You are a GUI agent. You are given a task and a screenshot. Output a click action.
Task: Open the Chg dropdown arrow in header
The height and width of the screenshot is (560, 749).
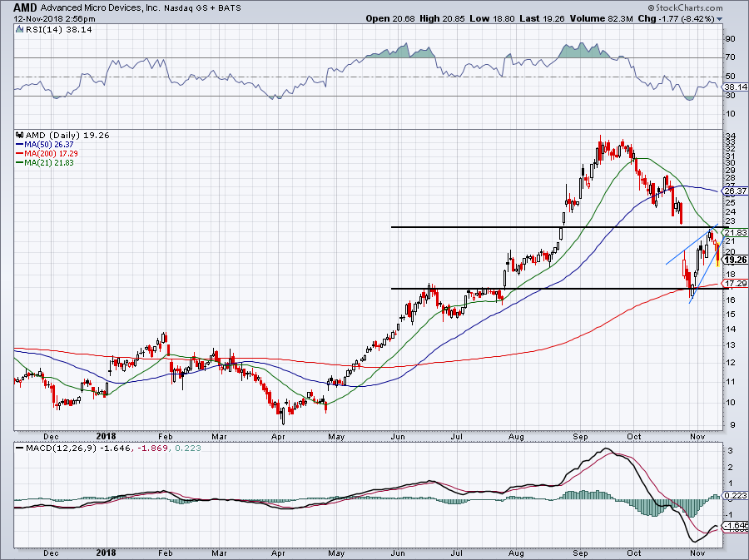[719, 19]
